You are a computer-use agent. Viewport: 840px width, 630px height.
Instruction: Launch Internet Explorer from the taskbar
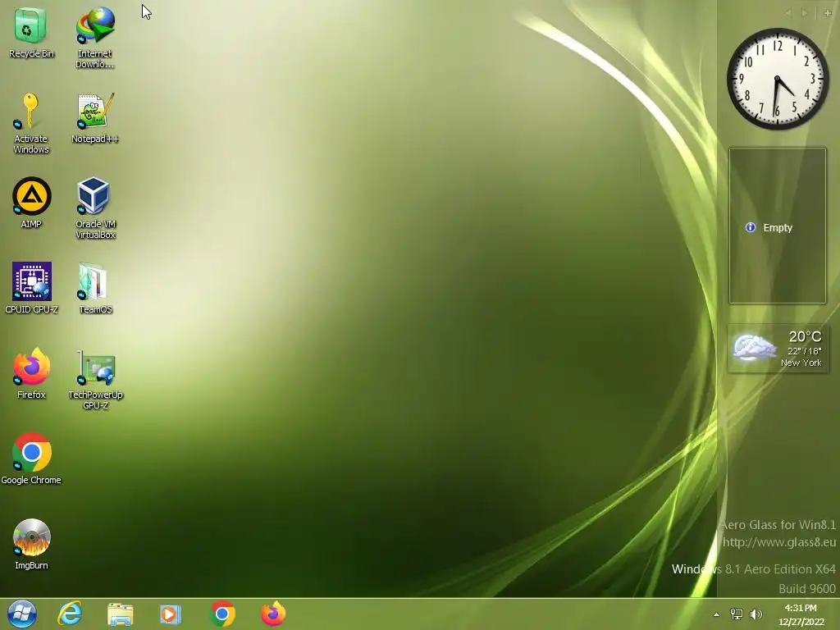(x=70, y=614)
